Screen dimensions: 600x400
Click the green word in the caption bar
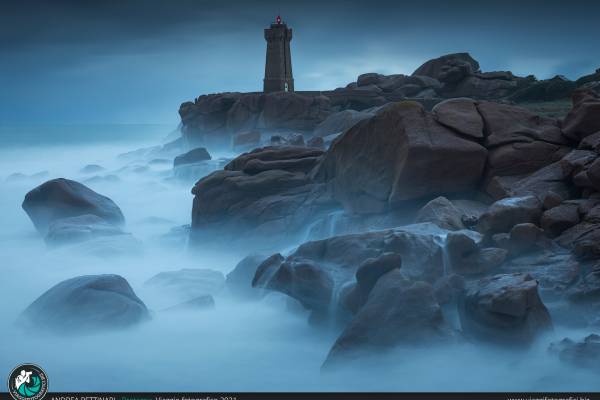pyautogui.click(x=136, y=397)
